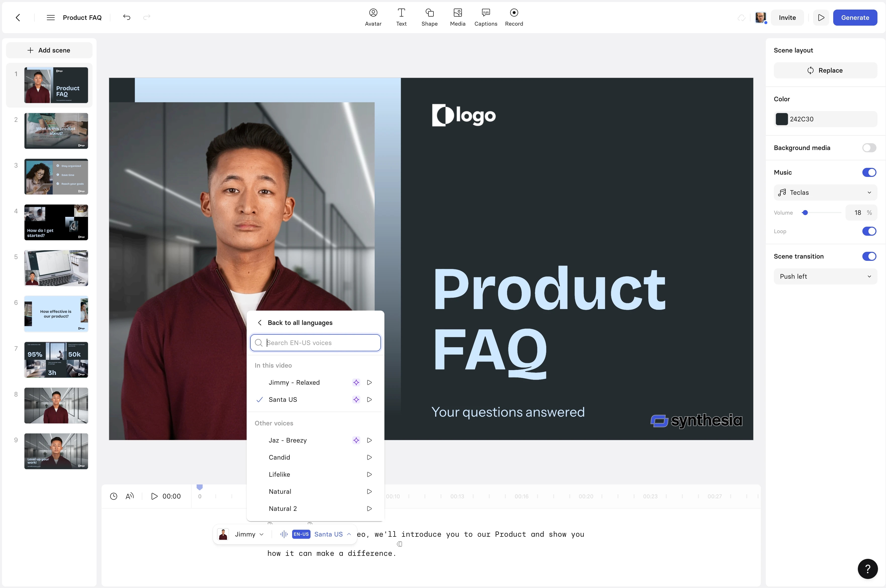Select the Jaz - Breezy voice
This screenshot has width=886, height=588.
tap(288, 440)
